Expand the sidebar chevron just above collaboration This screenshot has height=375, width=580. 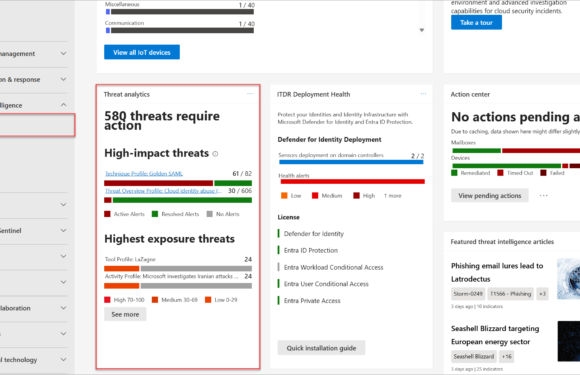tap(64, 282)
